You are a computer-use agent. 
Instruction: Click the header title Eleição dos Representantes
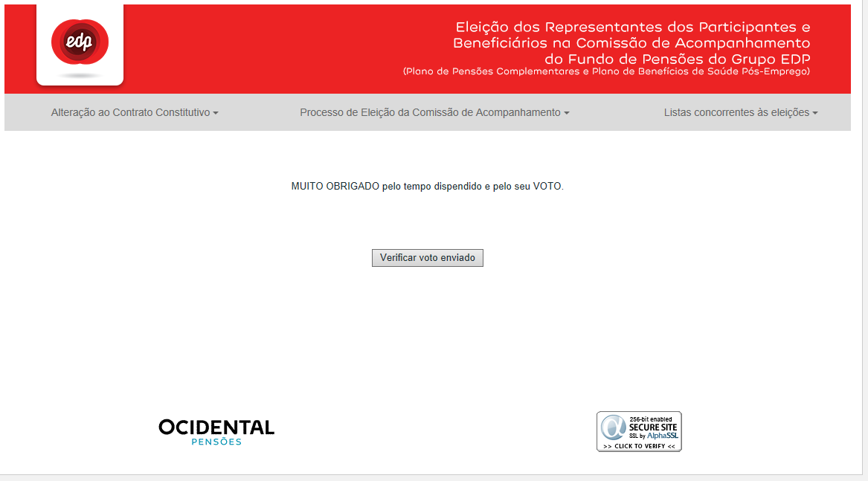(631, 42)
